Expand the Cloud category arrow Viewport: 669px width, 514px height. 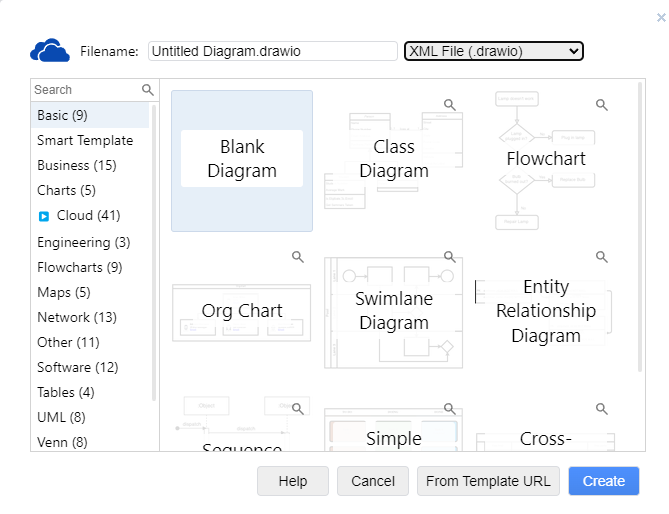44,216
